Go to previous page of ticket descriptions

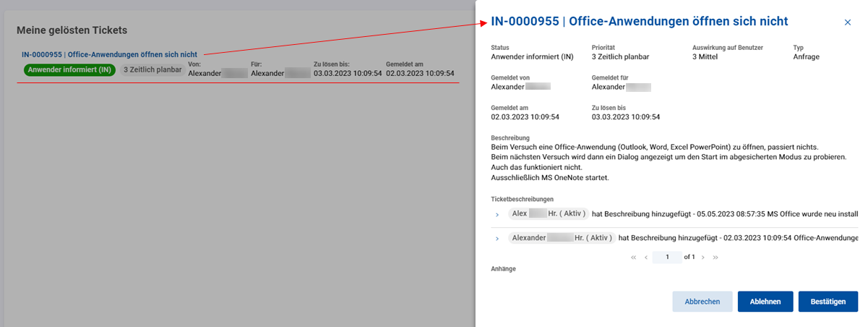click(645, 257)
